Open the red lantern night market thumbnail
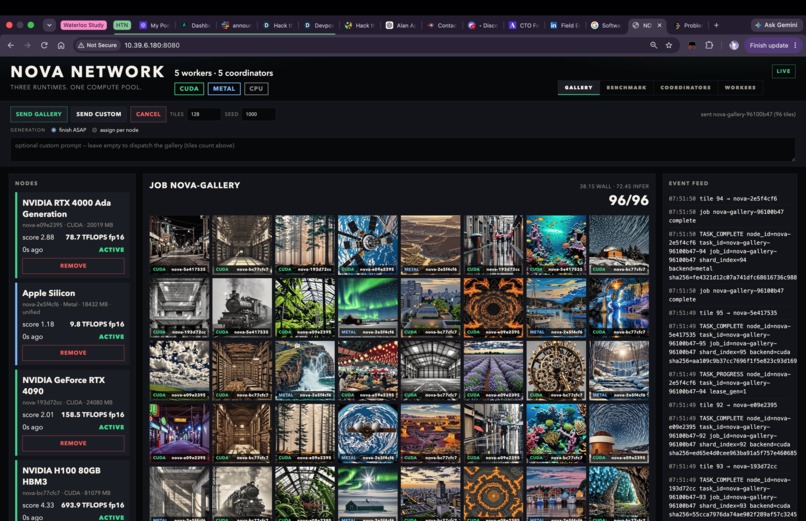Screen dimensions: 806x521 pyautogui.click(x=368, y=370)
